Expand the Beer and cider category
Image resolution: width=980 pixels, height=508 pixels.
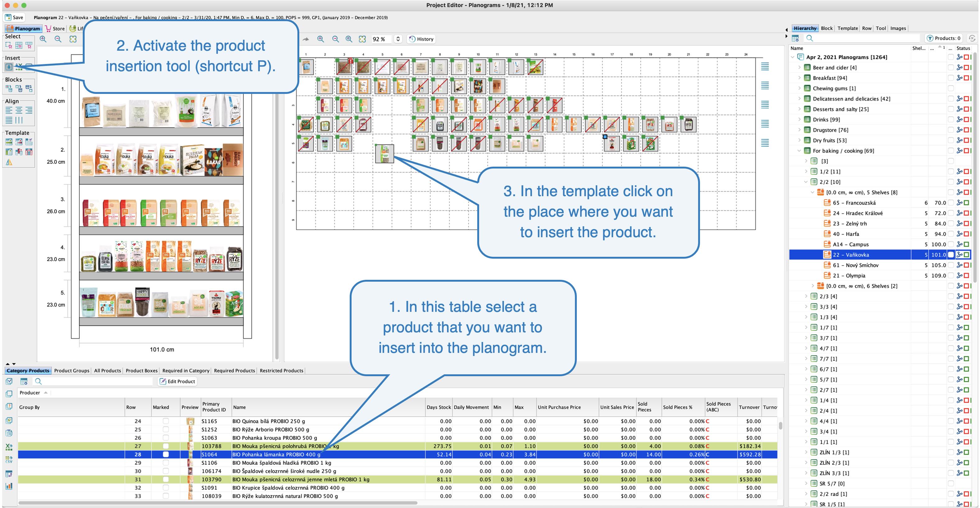tap(799, 68)
